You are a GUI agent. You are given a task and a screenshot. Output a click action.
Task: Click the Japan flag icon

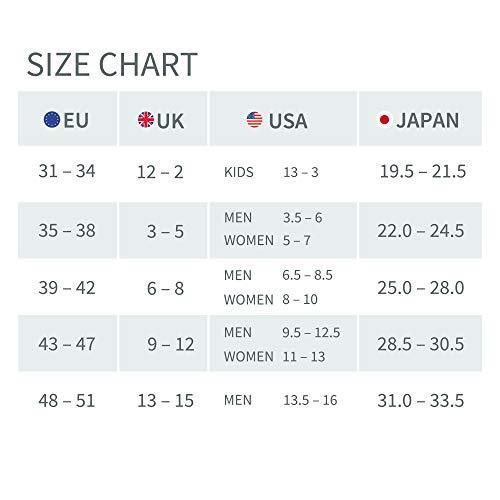[384, 120]
